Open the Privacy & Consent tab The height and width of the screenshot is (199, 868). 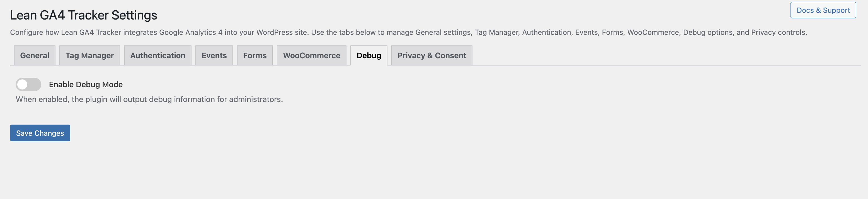[x=432, y=55]
